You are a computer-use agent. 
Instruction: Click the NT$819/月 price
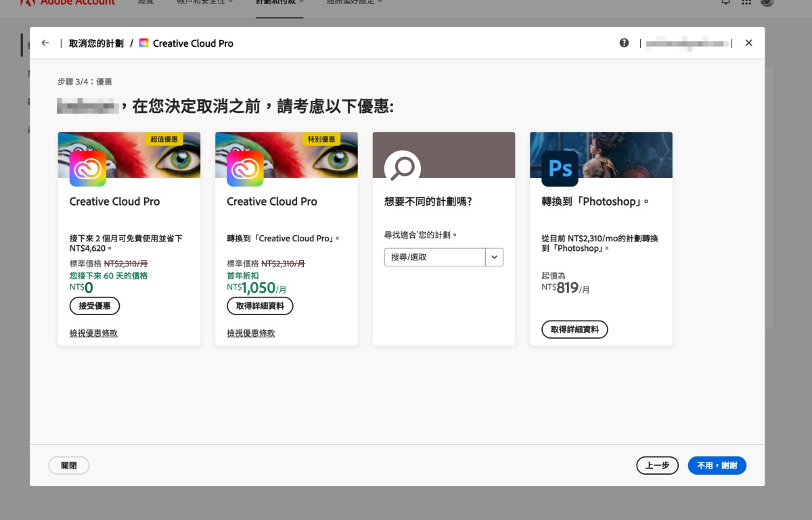(566, 288)
